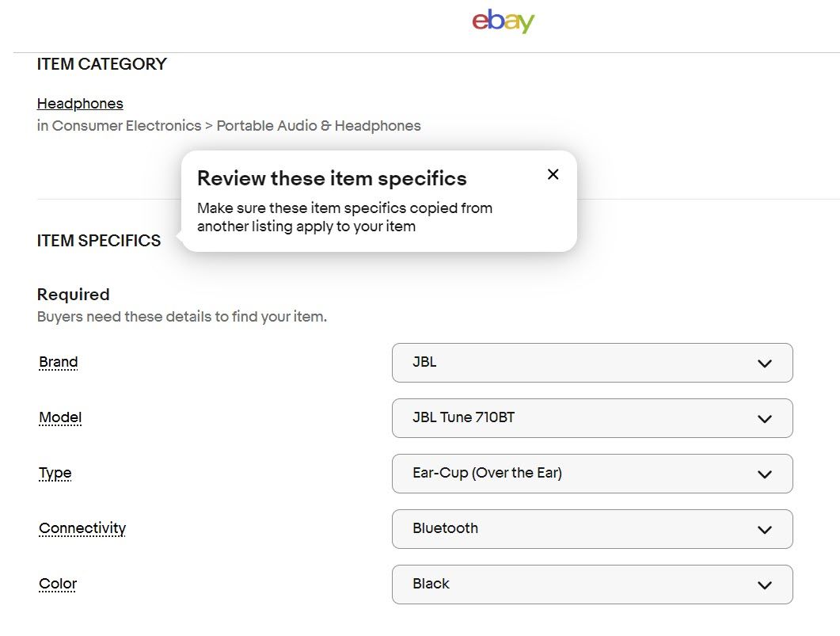Open the Bluetooth connectivity field
This screenshot has height=636, width=840.
[x=592, y=529]
